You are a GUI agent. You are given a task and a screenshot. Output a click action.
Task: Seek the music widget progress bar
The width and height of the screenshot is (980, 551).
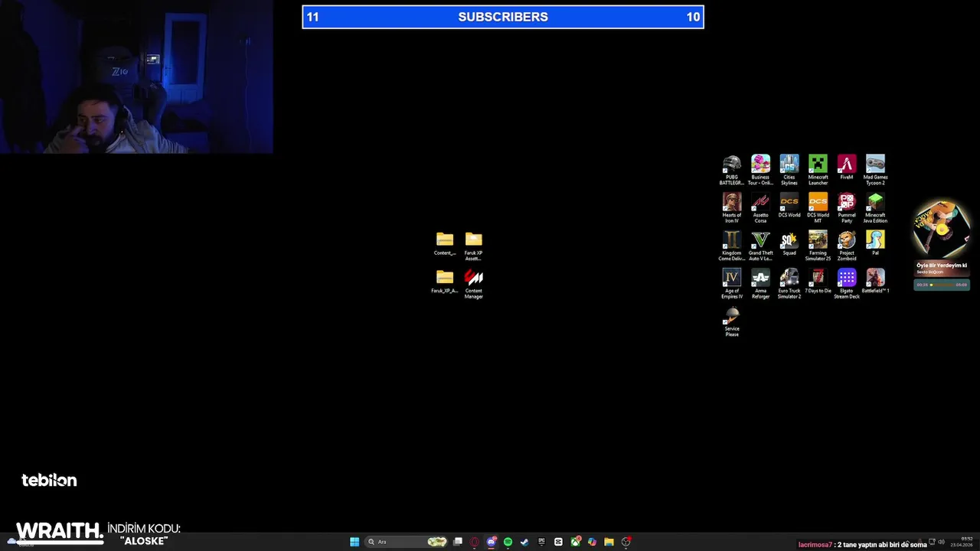pyautogui.click(x=942, y=285)
